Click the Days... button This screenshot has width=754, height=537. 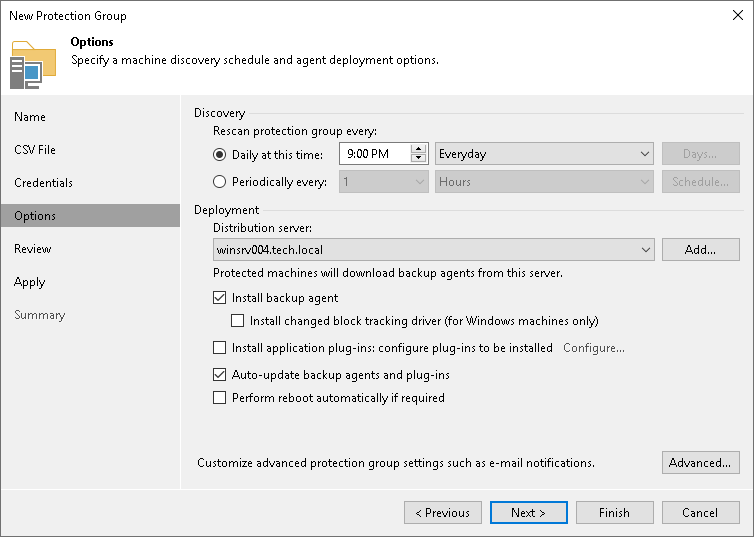click(x=701, y=154)
